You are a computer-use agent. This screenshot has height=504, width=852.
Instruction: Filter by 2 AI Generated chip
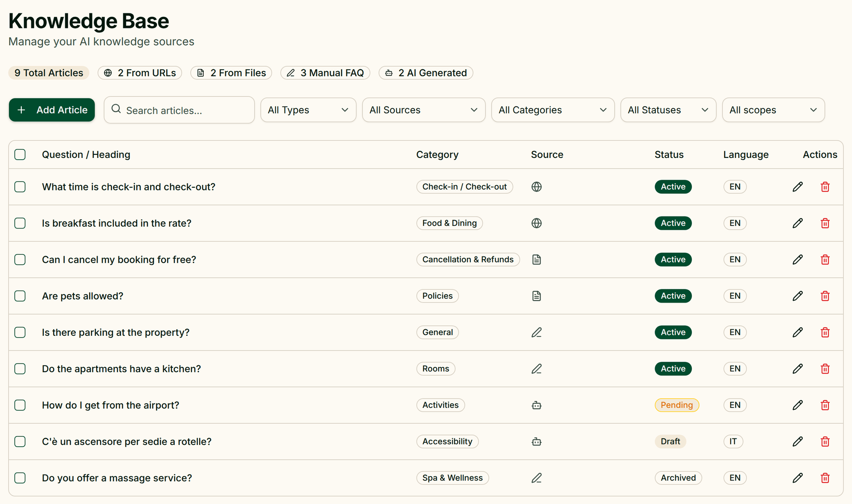426,73
